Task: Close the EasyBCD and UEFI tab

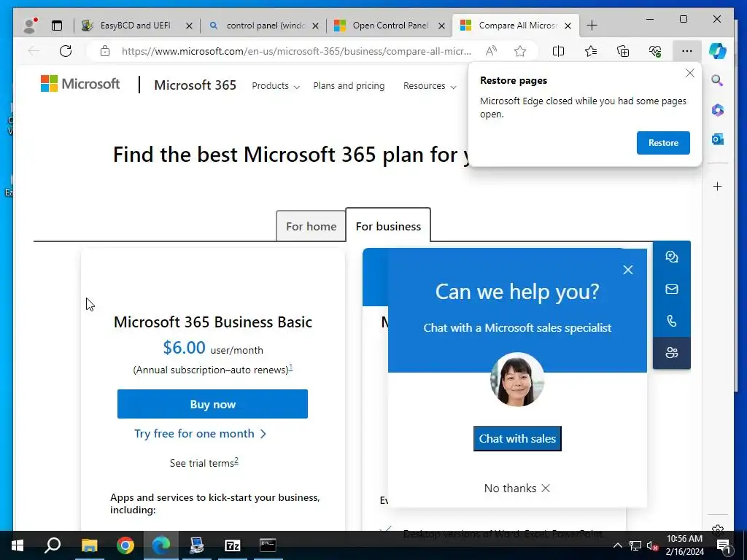Action: tap(189, 26)
